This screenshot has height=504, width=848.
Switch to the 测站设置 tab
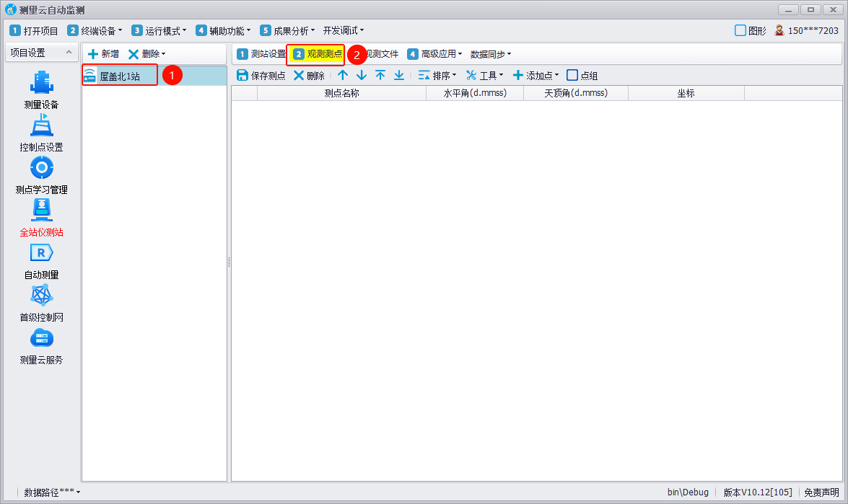261,54
